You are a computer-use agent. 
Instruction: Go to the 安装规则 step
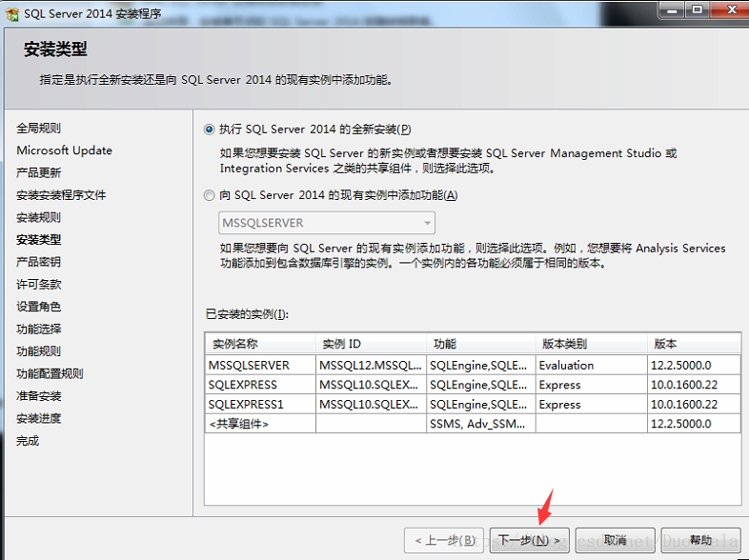pos(39,217)
